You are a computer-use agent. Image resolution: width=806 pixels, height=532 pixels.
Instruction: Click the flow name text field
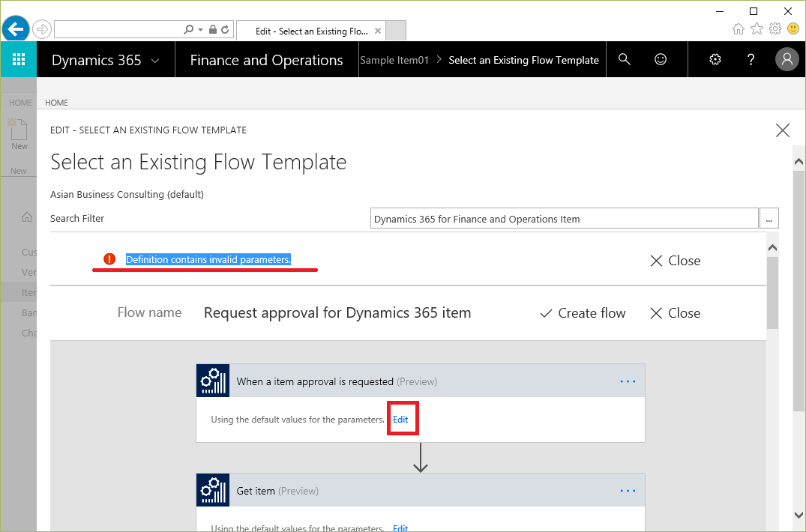pos(337,312)
